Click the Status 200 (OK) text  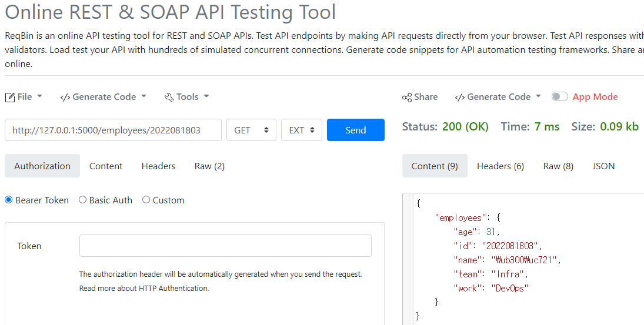point(445,127)
